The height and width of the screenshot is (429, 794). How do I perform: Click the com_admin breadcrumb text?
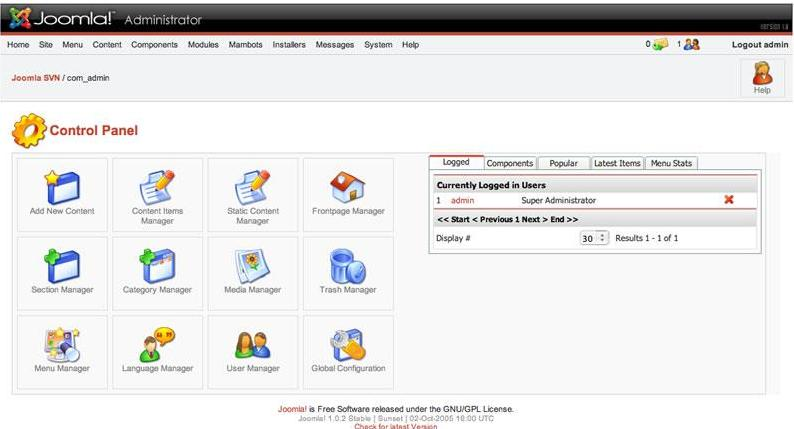coord(88,78)
